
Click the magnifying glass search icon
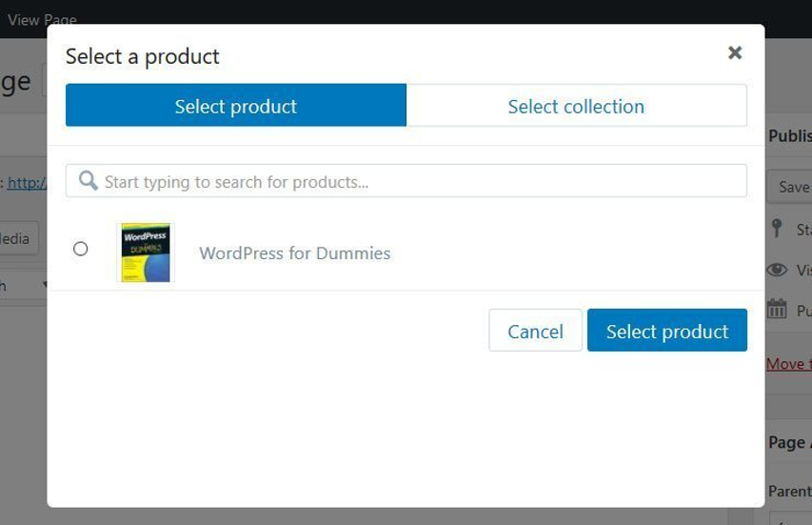88,181
